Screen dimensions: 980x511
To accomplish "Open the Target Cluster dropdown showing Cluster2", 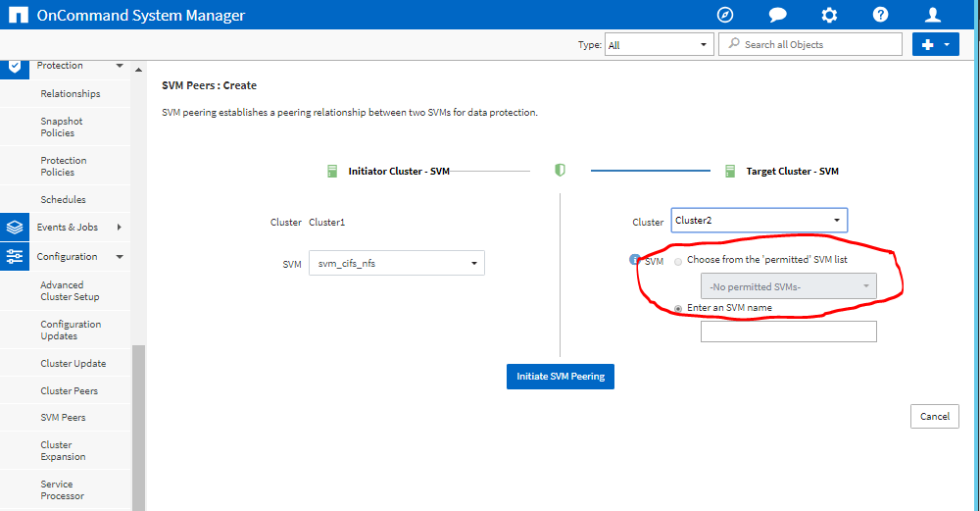I will [x=759, y=221].
